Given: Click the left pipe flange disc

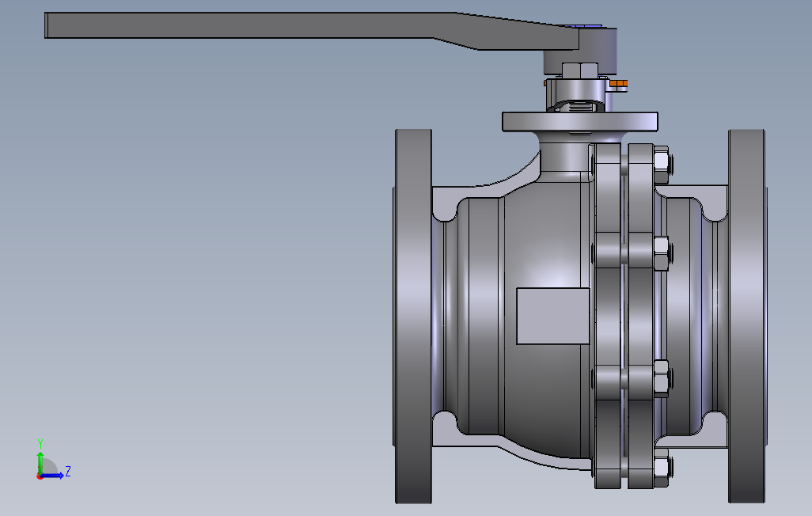Looking at the screenshot, I should tap(413, 316).
